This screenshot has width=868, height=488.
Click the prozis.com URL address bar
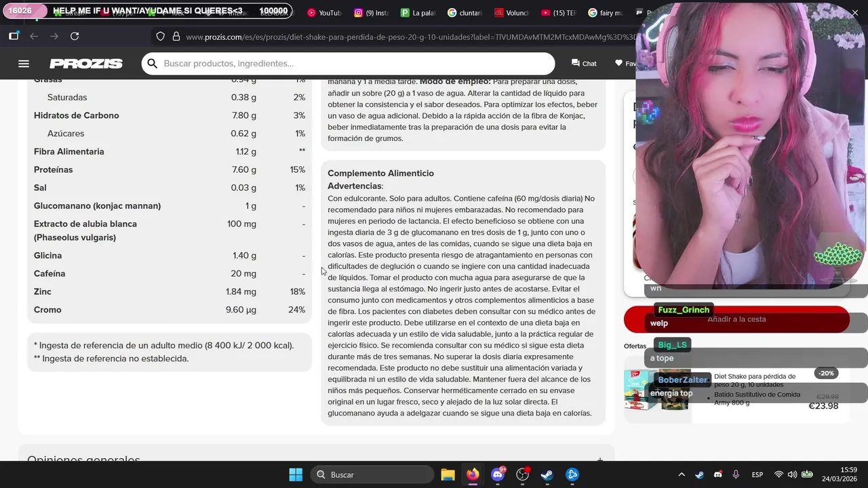pos(411,37)
